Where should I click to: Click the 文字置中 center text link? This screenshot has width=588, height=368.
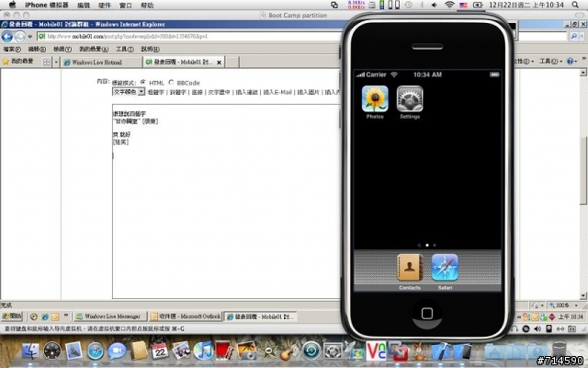point(219,92)
